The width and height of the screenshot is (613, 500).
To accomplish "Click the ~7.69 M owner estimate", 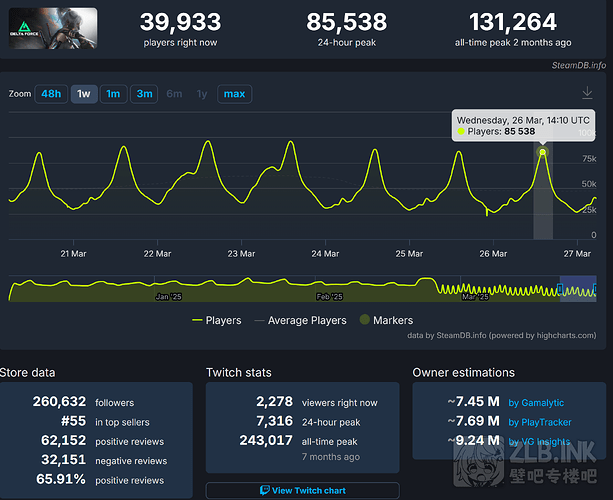I will [x=474, y=421].
